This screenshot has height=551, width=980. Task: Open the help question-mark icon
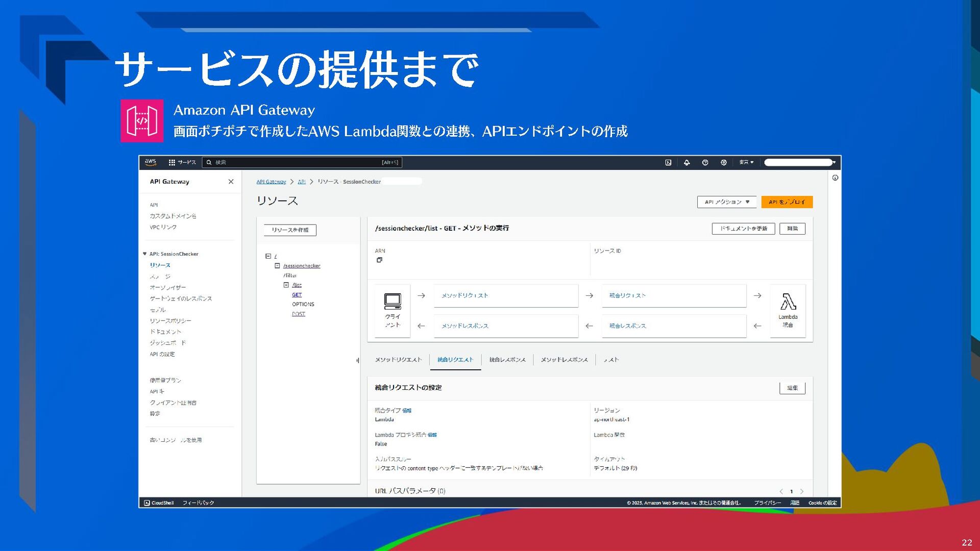tap(705, 163)
